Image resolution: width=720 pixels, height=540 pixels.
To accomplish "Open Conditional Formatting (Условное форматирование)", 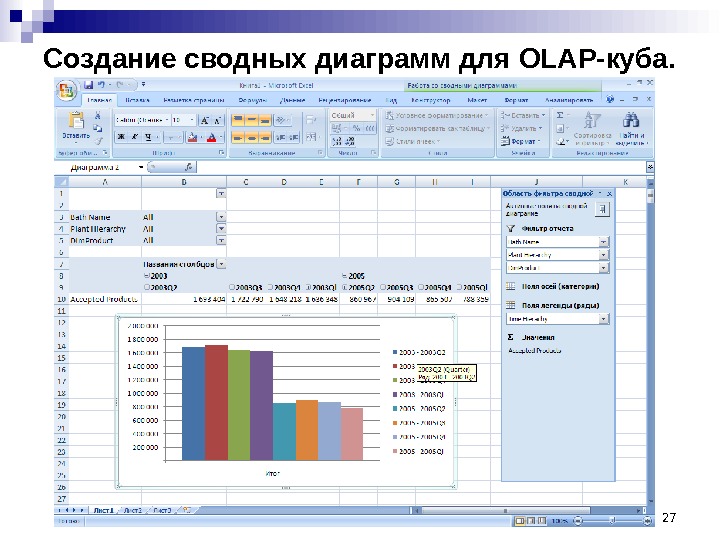I will click(x=437, y=115).
